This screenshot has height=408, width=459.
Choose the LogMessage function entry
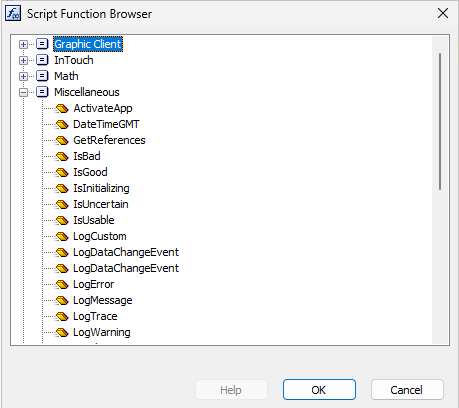coord(103,300)
